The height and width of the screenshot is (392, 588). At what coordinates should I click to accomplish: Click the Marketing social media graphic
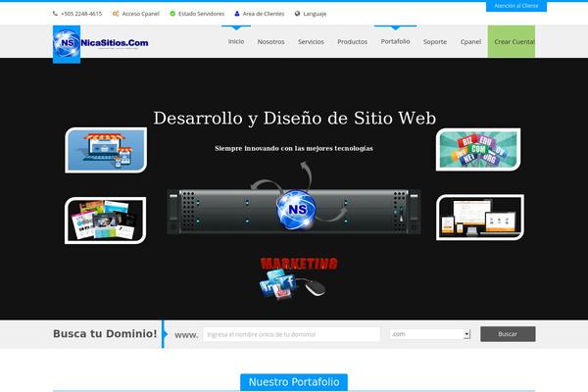(x=298, y=278)
